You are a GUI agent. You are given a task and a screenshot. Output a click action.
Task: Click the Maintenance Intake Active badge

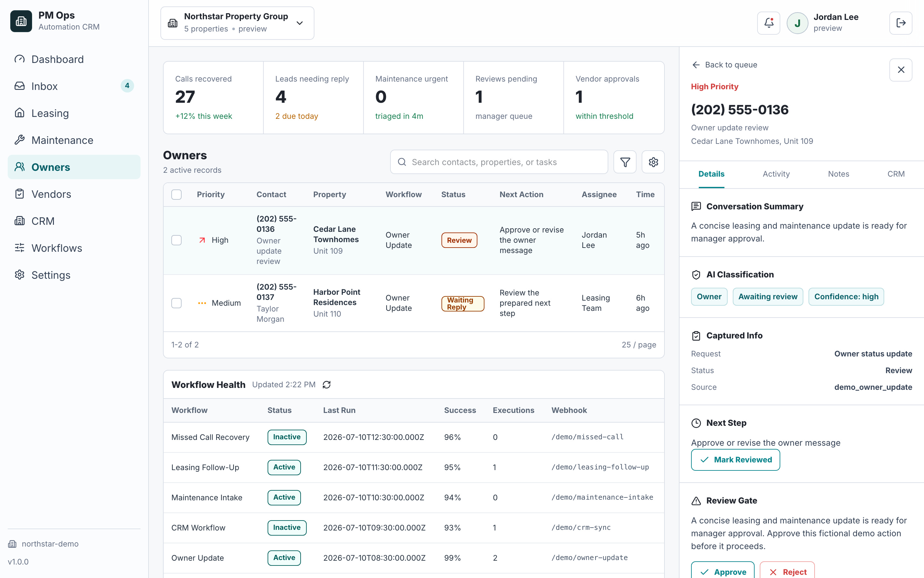(x=284, y=497)
